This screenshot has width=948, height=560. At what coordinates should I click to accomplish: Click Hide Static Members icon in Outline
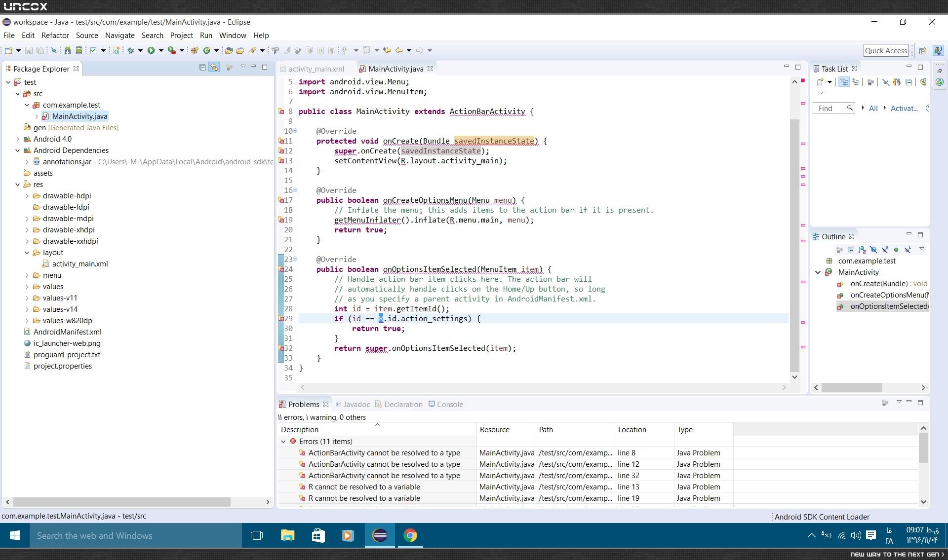pyautogui.click(x=885, y=250)
